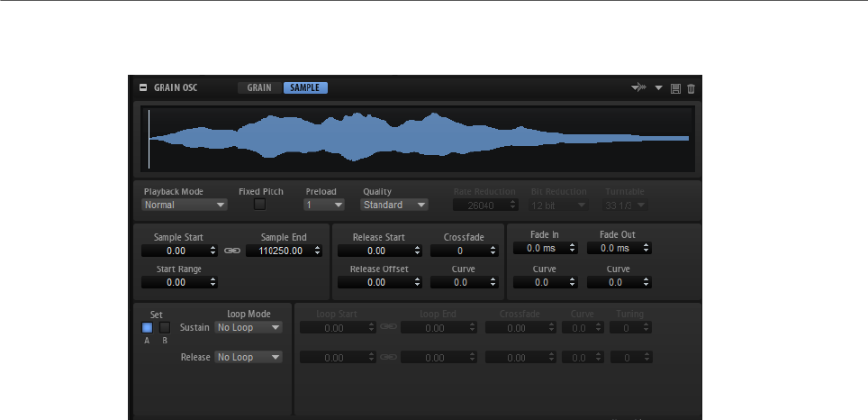Open the Release No Loop dropdown
The image size is (868, 420).
249,358
